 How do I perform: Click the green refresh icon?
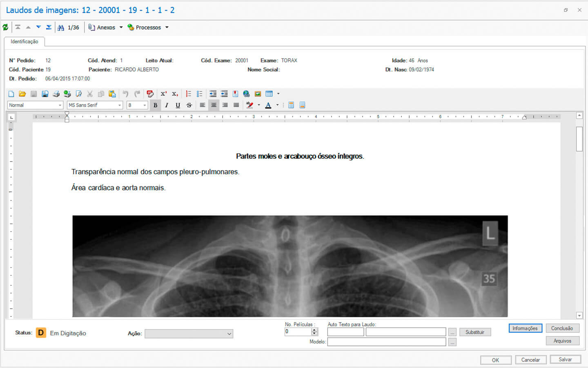click(x=5, y=27)
